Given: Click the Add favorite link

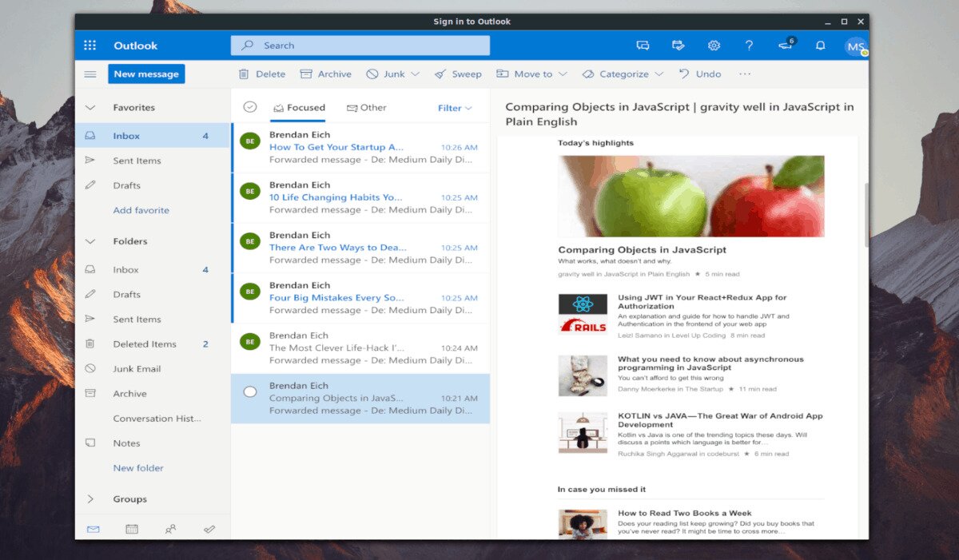Looking at the screenshot, I should [141, 210].
